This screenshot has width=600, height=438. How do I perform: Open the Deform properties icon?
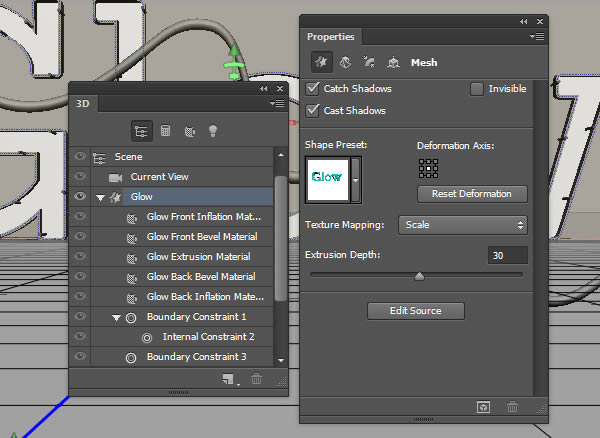coord(345,62)
